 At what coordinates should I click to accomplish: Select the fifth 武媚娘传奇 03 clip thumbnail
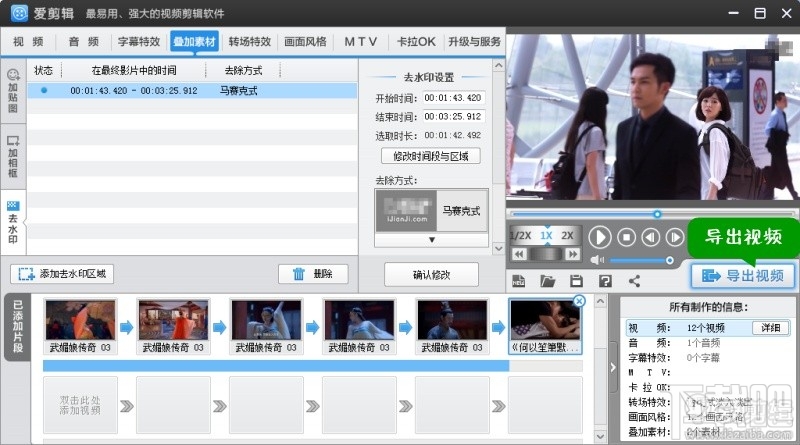[x=452, y=327]
